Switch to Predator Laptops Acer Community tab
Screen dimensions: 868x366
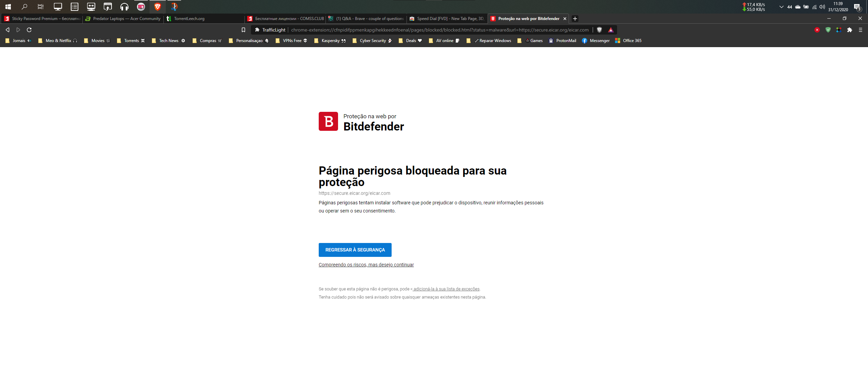click(126, 19)
